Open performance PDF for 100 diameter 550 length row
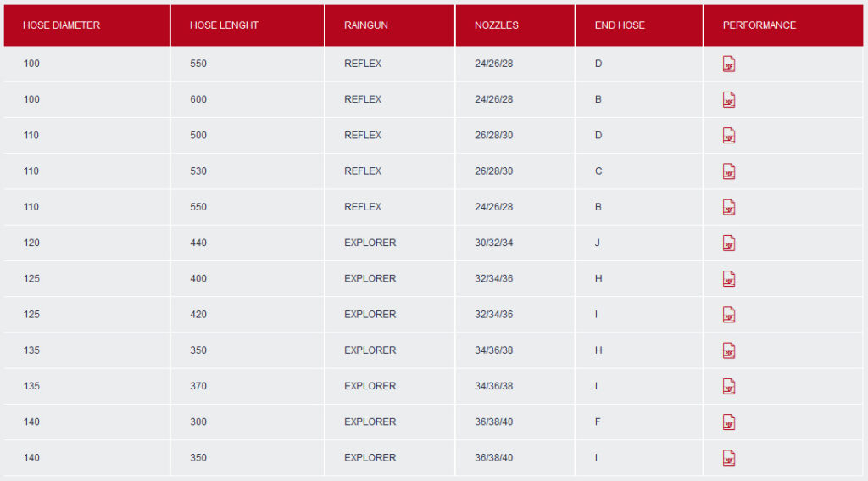Viewport: 868px width, 481px height. [728, 64]
